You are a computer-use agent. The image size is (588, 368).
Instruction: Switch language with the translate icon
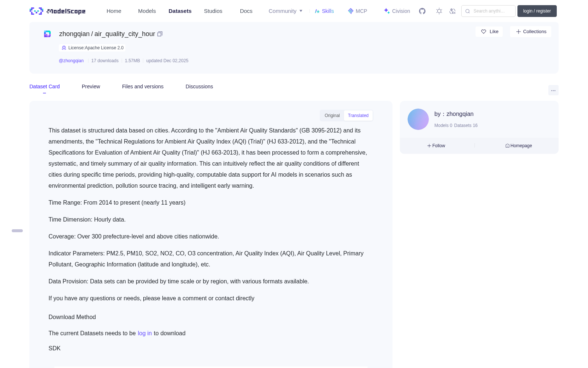pyautogui.click(x=452, y=11)
